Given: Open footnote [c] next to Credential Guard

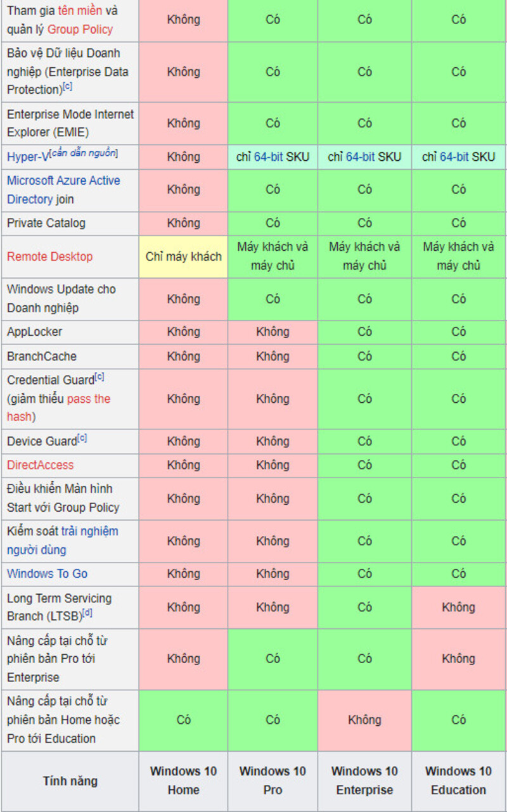Looking at the screenshot, I should [x=99, y=377].
